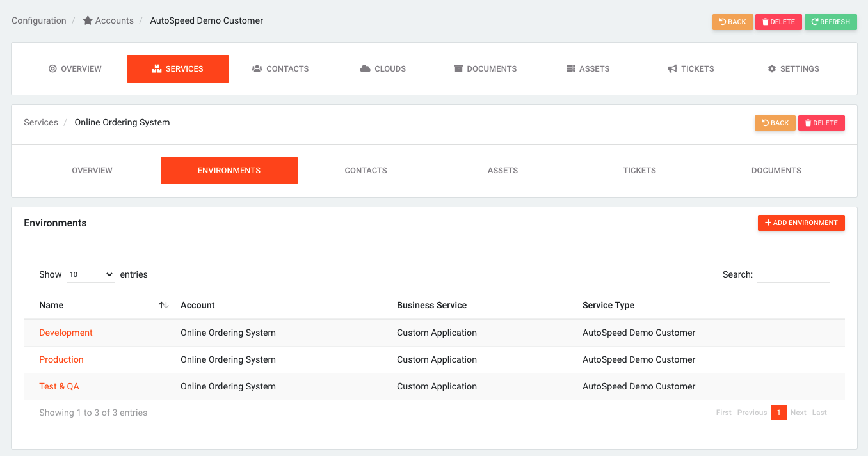Sort by the Business Service column header

pyautogui.click(x=432, y=305)
